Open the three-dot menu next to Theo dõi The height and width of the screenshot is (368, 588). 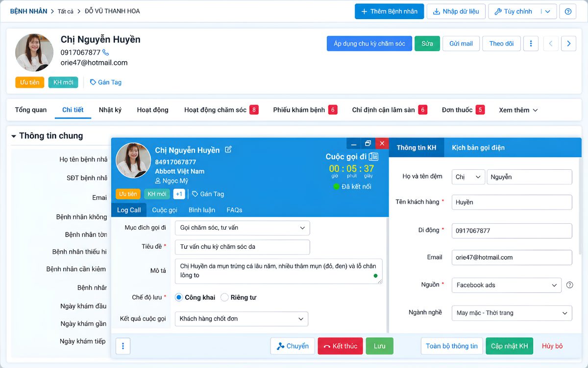pyautogui.click(x=531, y=44)
